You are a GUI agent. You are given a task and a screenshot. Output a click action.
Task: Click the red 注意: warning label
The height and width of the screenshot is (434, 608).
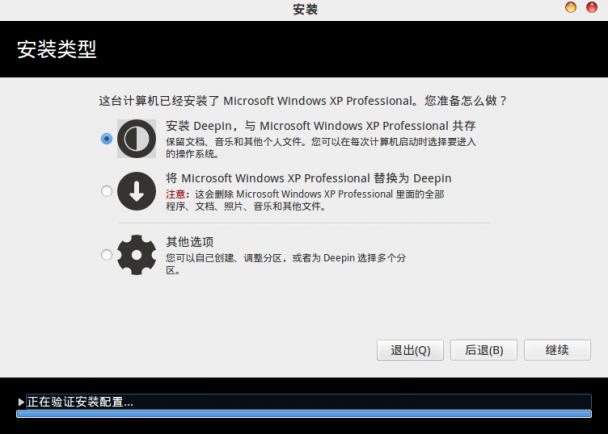tap(178, 194)
